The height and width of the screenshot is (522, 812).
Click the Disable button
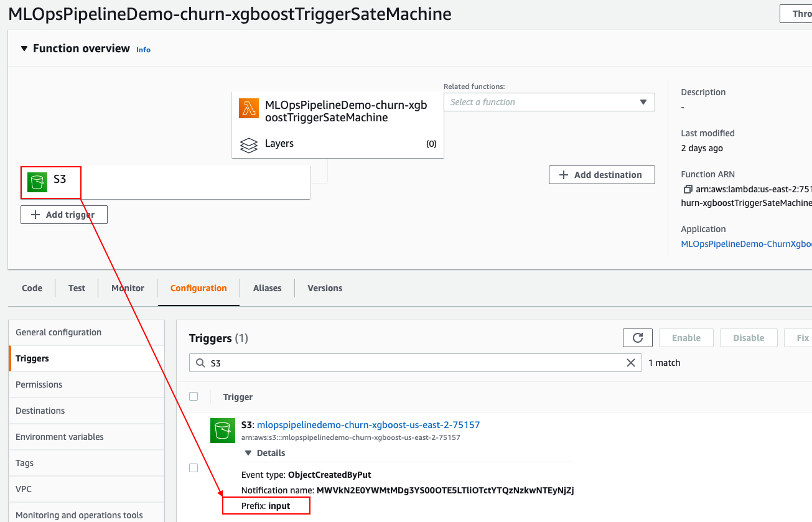tap(749, 338)
